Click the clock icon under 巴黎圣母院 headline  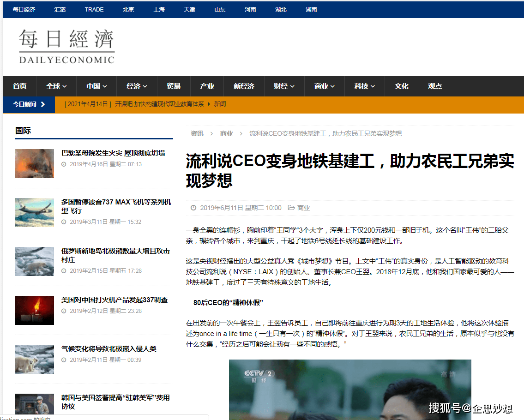tap(64, 164)
